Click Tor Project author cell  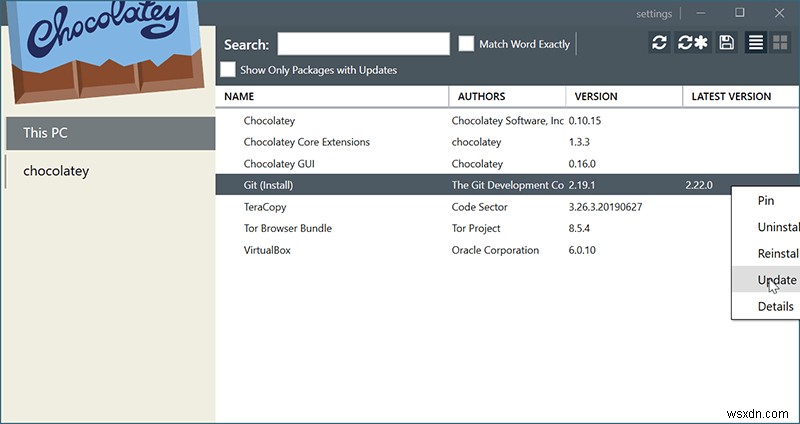476,229
